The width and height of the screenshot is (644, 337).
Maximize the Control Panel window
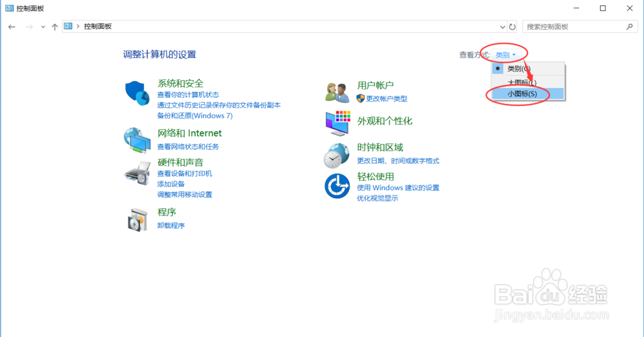click(x=603, y=8)
